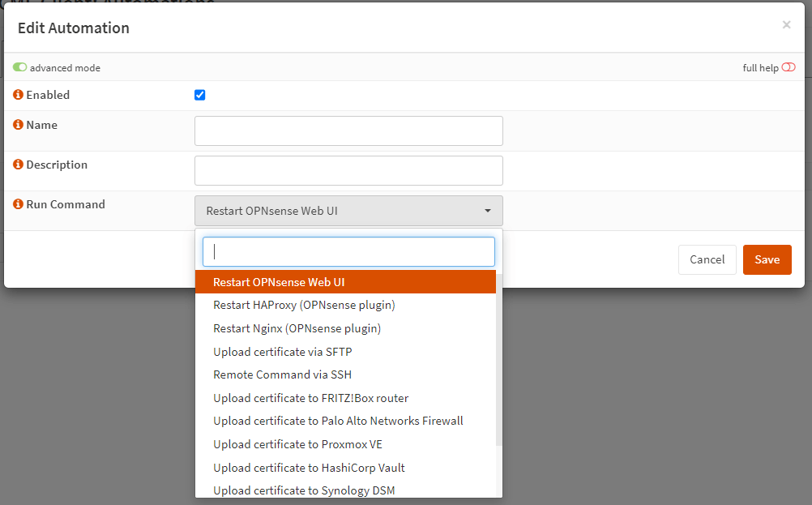
Task: Toggle the full help switch
Action: [x=788, y=68]
